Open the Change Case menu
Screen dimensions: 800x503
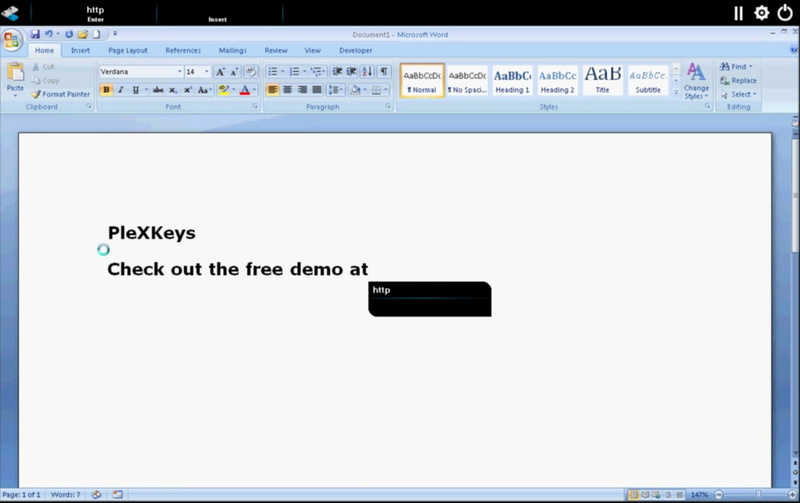coord(204,90)
